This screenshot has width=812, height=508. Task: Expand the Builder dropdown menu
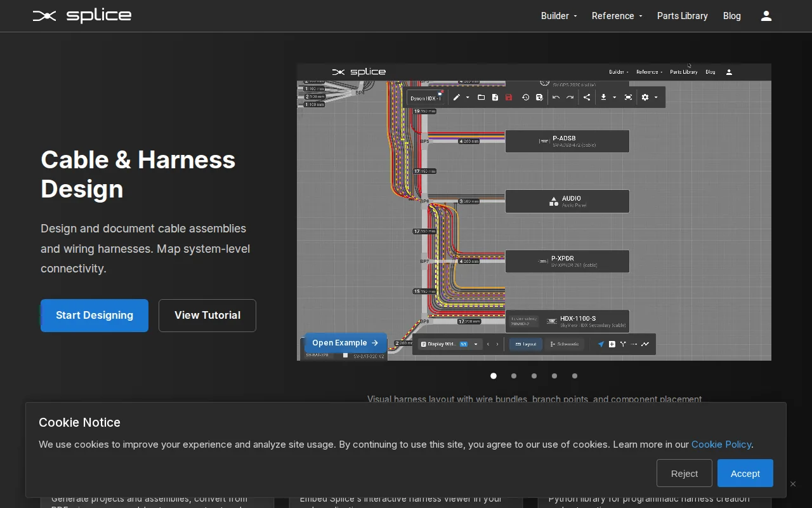559,16
